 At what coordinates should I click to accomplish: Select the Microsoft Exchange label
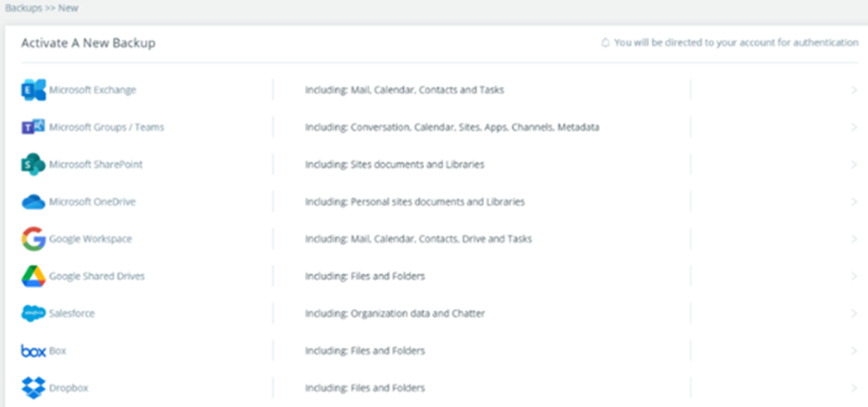(92, 90)
